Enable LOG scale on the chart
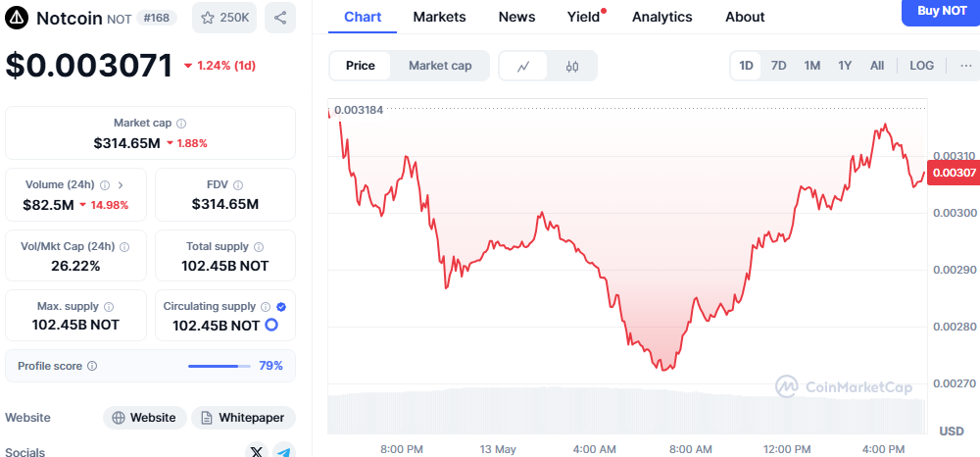980x457 pixels. point(922,66)
